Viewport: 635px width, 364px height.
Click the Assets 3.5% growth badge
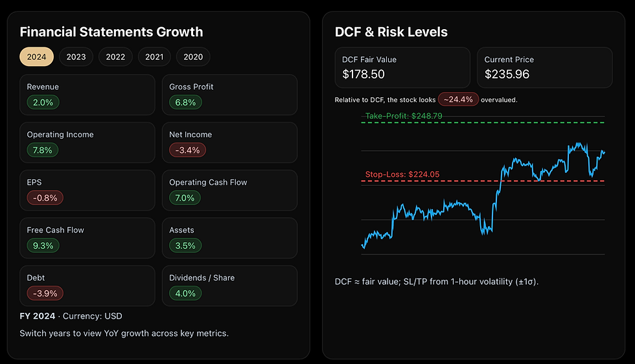click(x=186, y=245)
